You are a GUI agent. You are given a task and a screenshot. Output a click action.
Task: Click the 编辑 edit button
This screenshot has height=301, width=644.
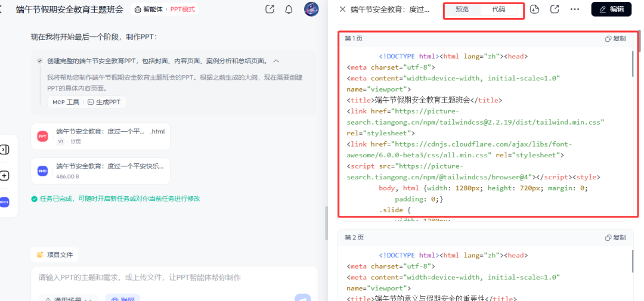point(611,9)
